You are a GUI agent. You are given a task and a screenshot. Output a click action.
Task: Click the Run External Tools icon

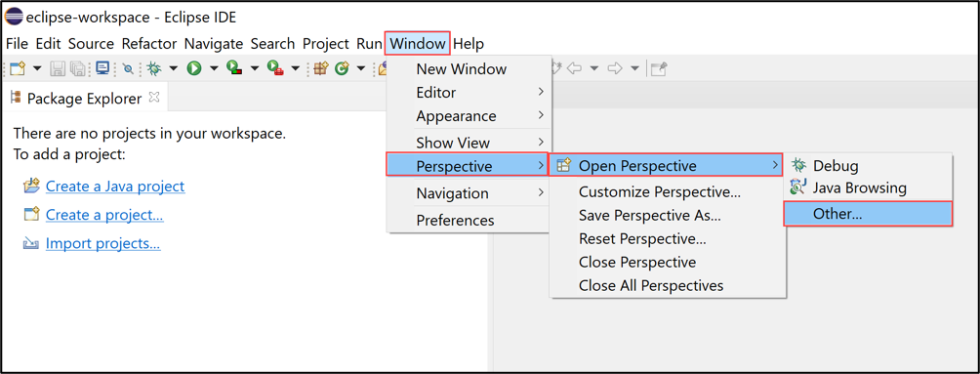[275, 67]
